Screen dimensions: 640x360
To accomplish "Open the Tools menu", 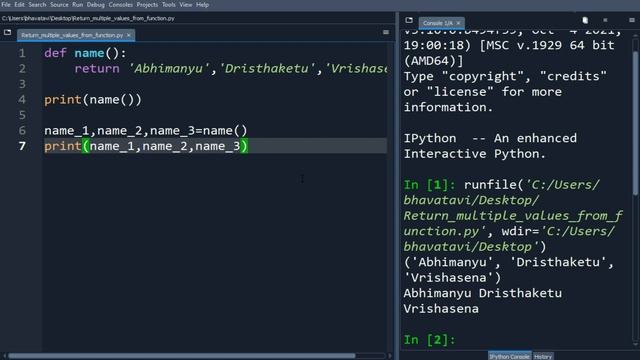I will tap(169, 4).
